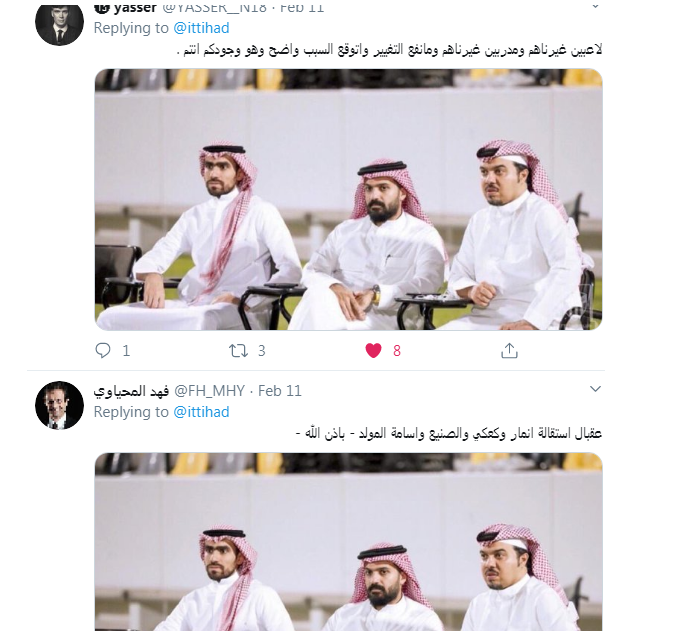Screen dimensions: 680x631
Task: Click the Arabic text of the @FH_MHY tweet
Action: tap(449, 433)
